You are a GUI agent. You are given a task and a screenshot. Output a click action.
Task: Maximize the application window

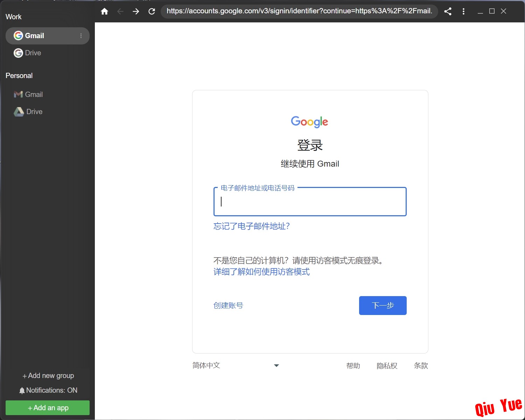click(492, 11)
